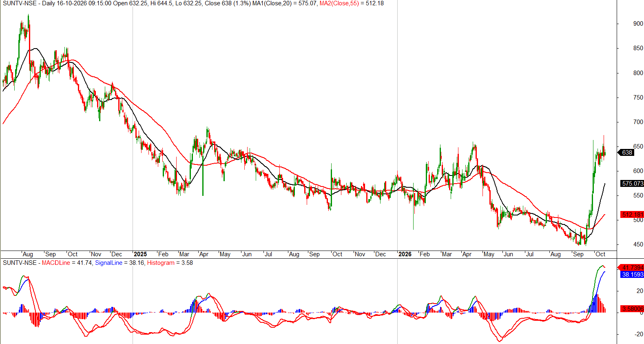Image resolution: width=644 pixels, height=344 pixels.
Task: Select the MA1(Close,20) = 575.07 label
Action: click(x=285, y=3)
